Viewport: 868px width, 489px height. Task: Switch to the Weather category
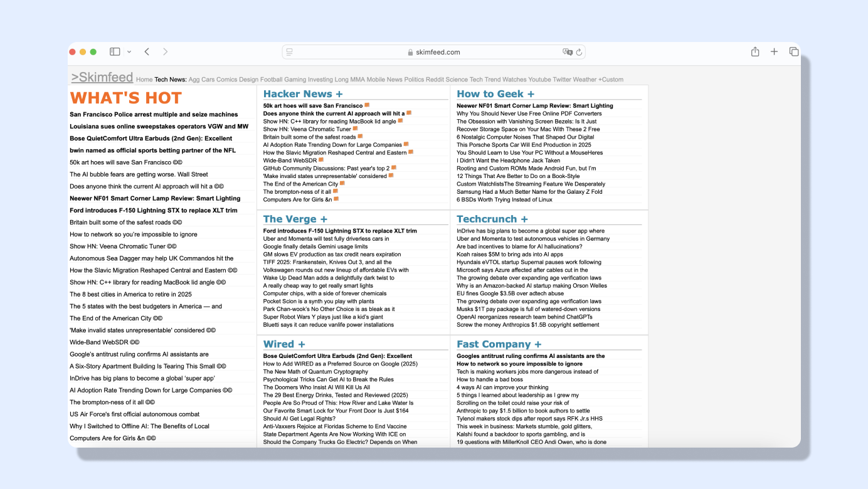pyautogui.click(x=585, y=80)
